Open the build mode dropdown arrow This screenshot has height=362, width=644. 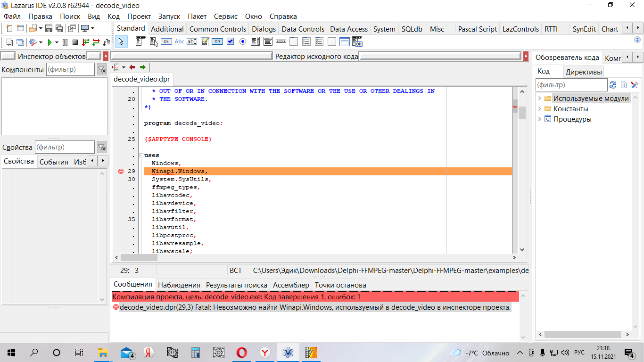click(x=41, y=42)
